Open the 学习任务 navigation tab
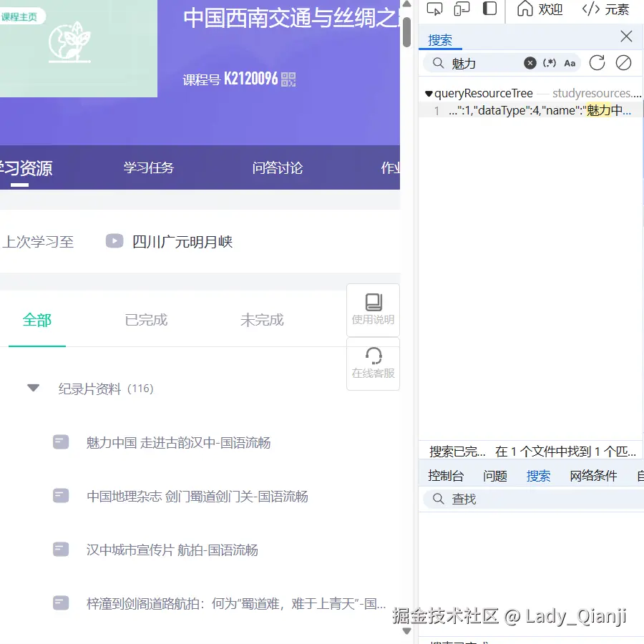 (149, 167)
